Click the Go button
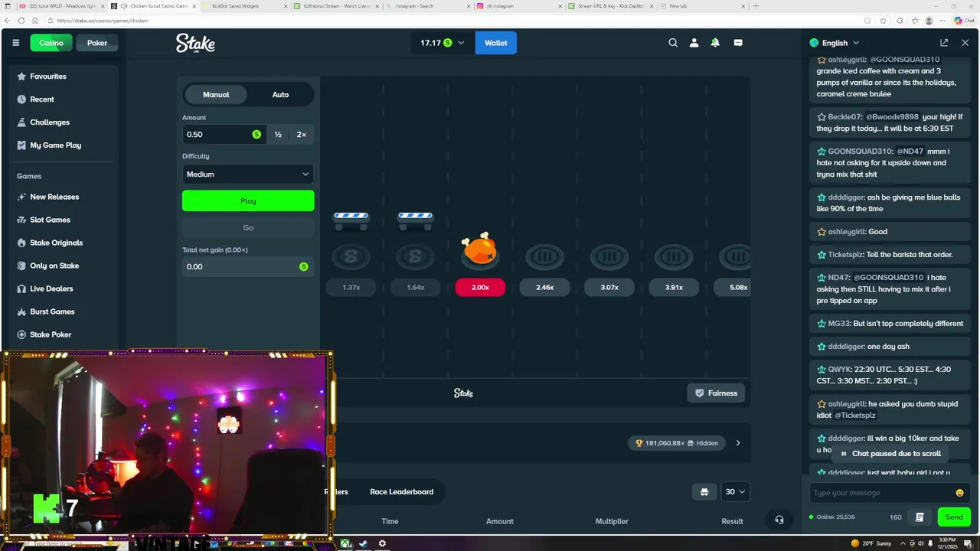Image resolution: width=980 pixels, height=551 pixels. [x=248, y=227]
